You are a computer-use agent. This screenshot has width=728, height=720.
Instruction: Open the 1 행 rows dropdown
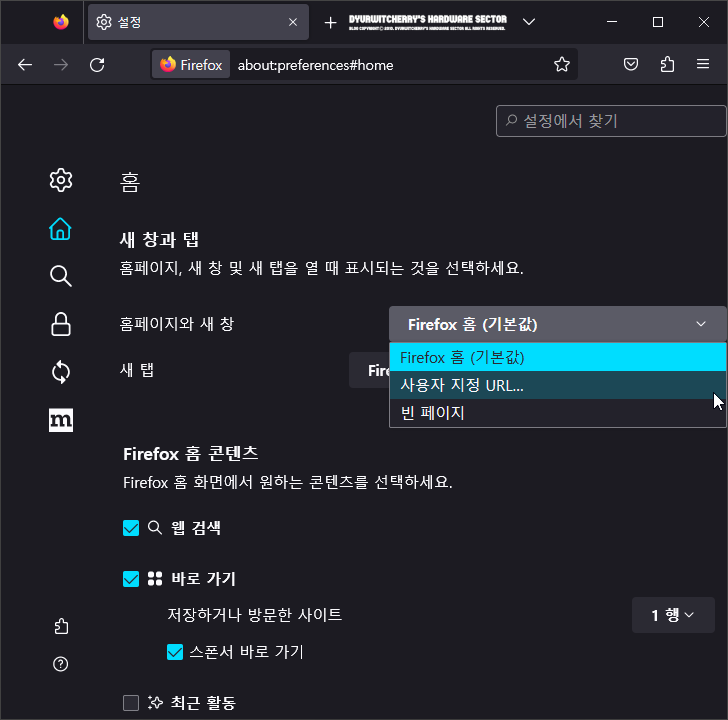pyautogui.click(x=673, y=615)
